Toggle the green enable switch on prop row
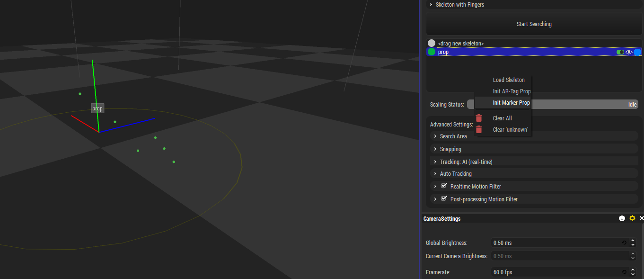The image size is (644, 279). (620, 52)
